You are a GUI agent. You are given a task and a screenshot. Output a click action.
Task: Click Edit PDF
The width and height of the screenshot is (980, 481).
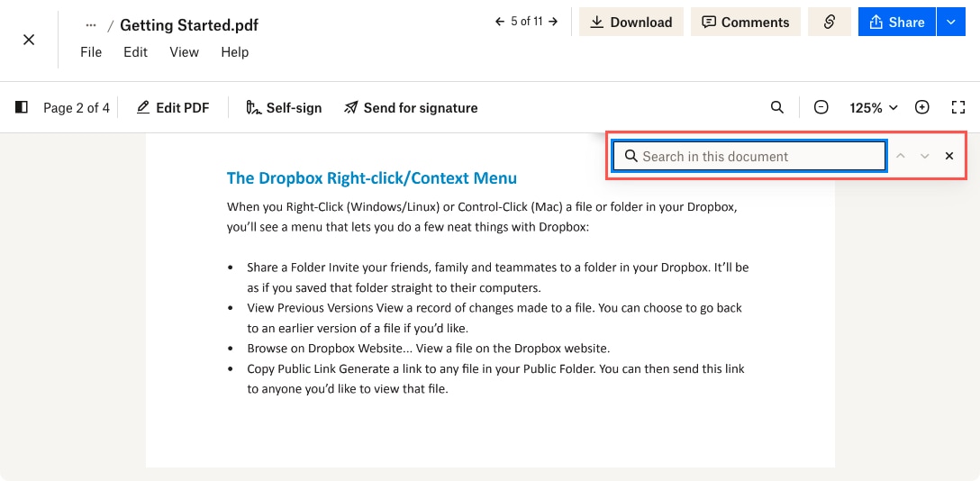click(x=173, y=108)
